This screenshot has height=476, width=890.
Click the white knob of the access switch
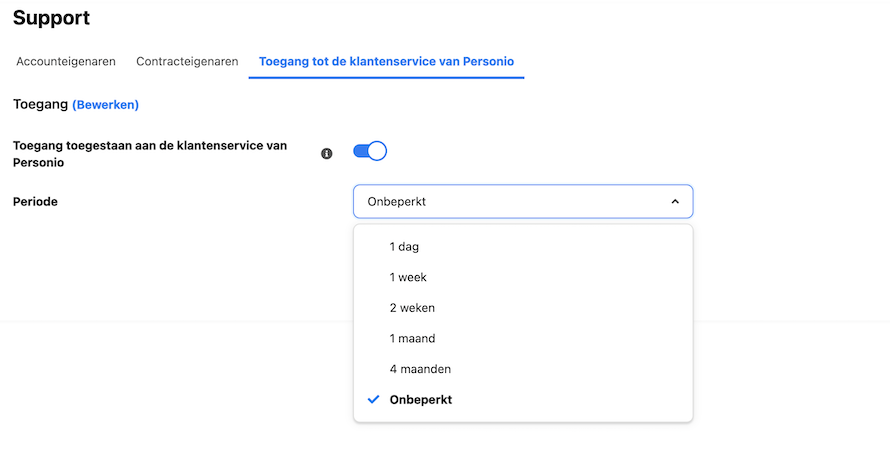click(x=377, y=151)
